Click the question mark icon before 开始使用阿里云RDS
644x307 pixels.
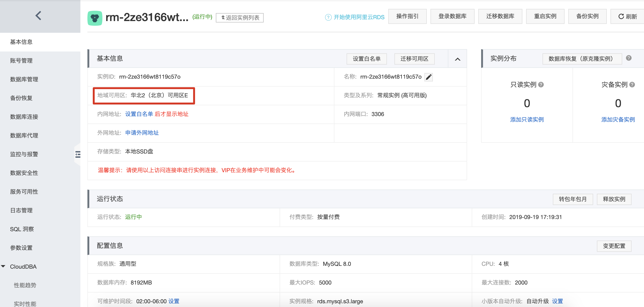pos(328,17)
